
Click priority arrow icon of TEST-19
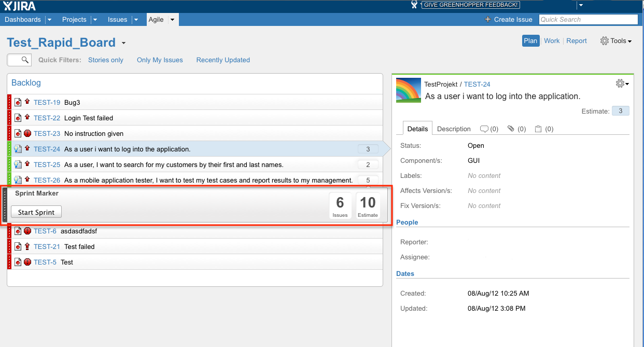[27, 102]
